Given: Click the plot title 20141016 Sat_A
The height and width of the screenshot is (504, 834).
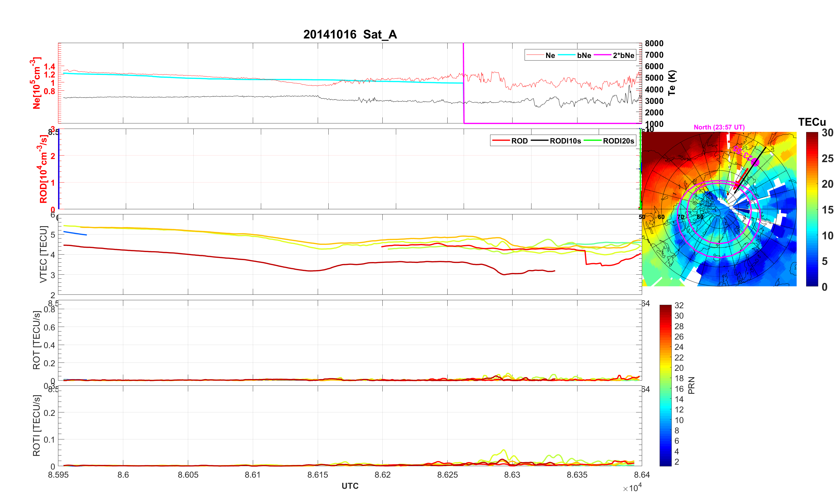Looking at the screenshot, I should pos(350,34).
